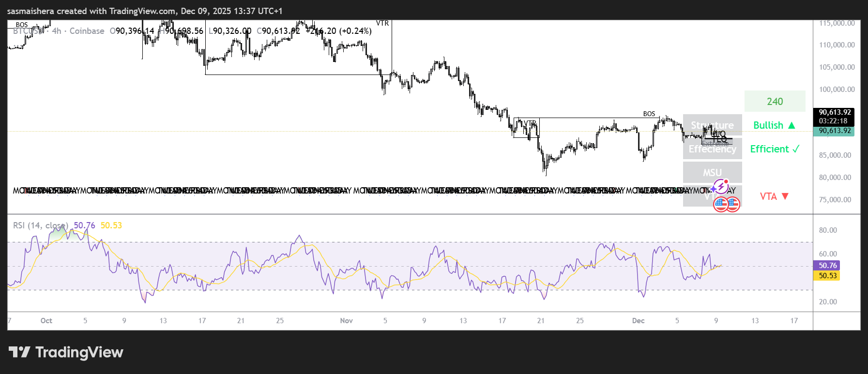
Task: Click the Efficient checkmark status
Action: (774, 149)
